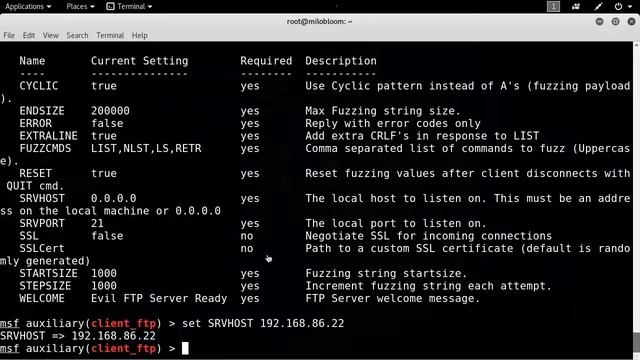The height and width of the screenshot is (360, 640).
Task: Click the Required column header
Action: pyautogui.click(x=266, y=61)
